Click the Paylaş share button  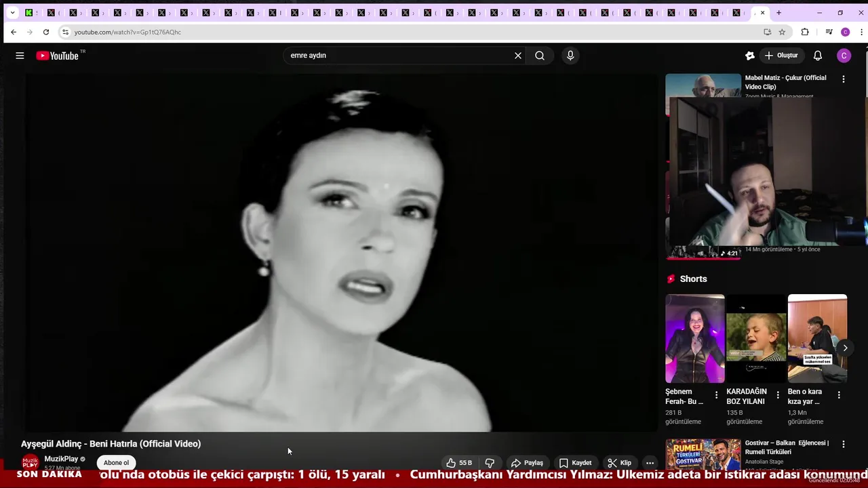(527, 463)
